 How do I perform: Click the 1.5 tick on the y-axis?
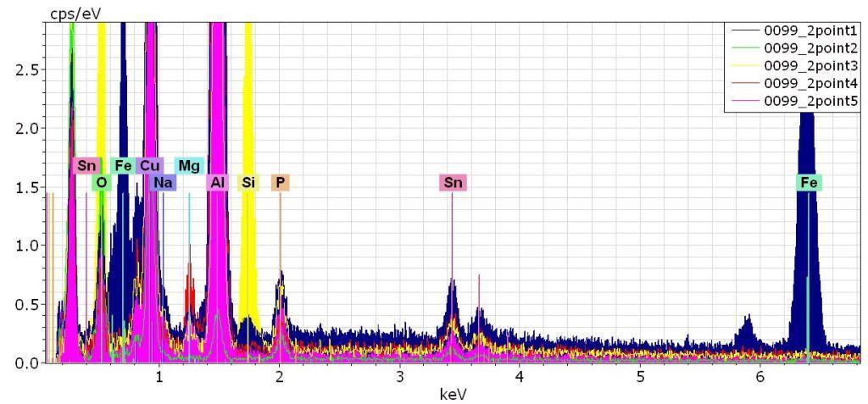tap(26, 187)
